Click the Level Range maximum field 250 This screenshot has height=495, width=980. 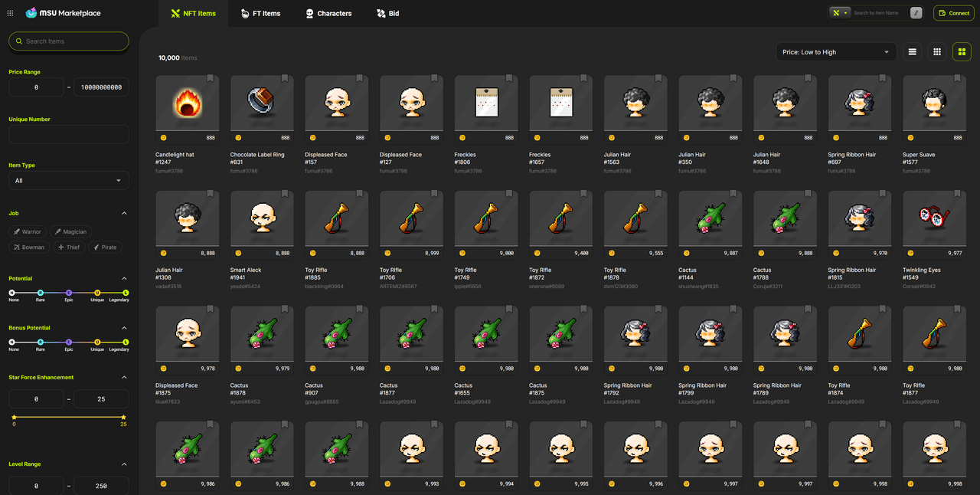click(101, 486)
